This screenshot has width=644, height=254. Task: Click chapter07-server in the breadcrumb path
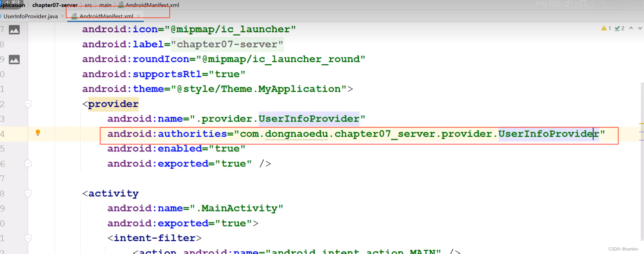point(55,5)
